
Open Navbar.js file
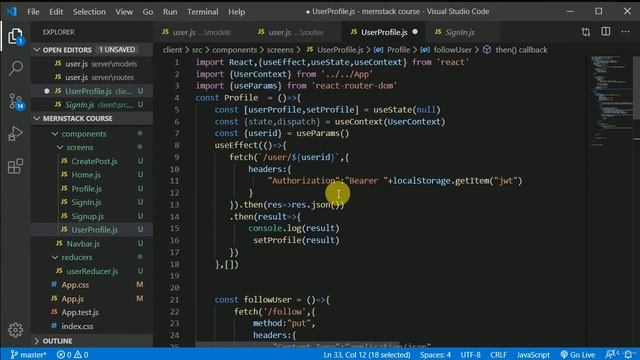pyautogui.click(x=92, y=244)
